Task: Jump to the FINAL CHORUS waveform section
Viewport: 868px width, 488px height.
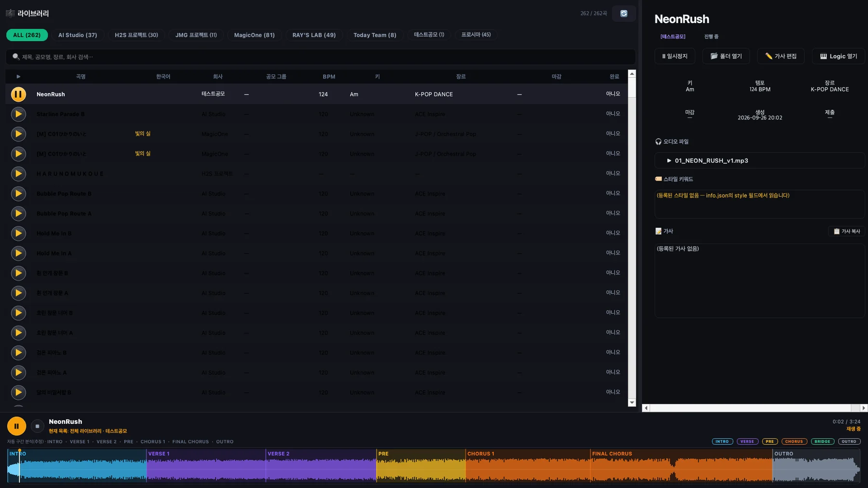Action: click(x=681, y=466)
